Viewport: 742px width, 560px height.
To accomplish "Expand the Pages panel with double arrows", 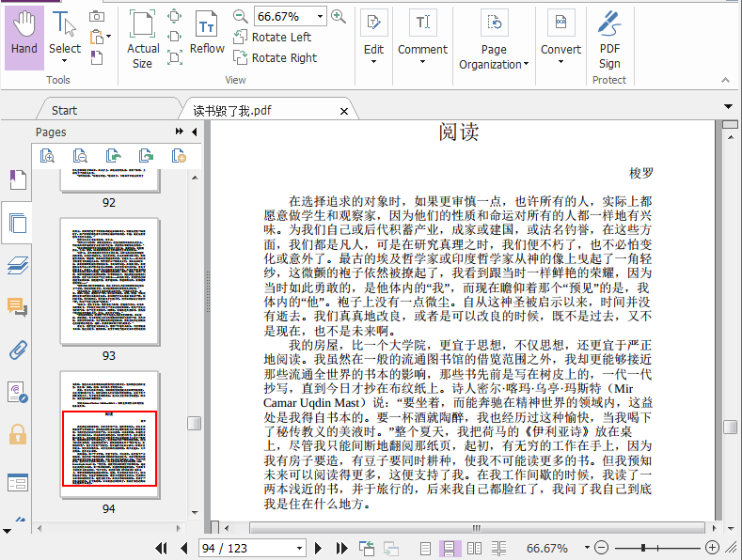I will 180,132.
